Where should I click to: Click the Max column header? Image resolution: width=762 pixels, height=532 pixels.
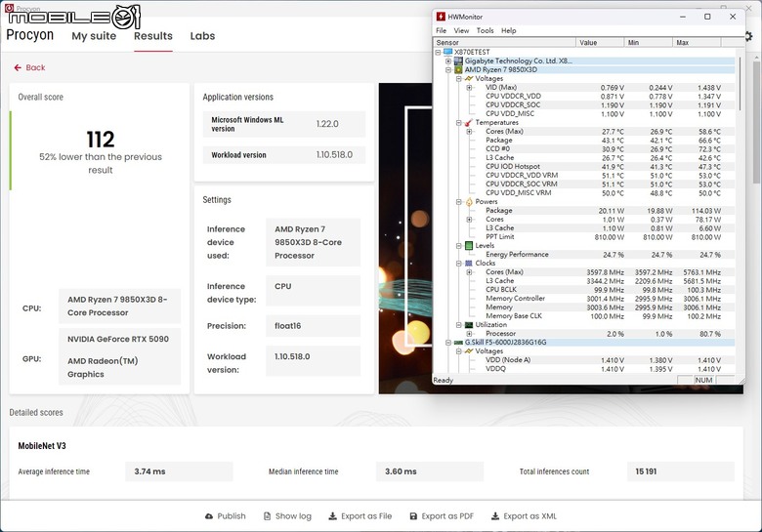point(697,43)
